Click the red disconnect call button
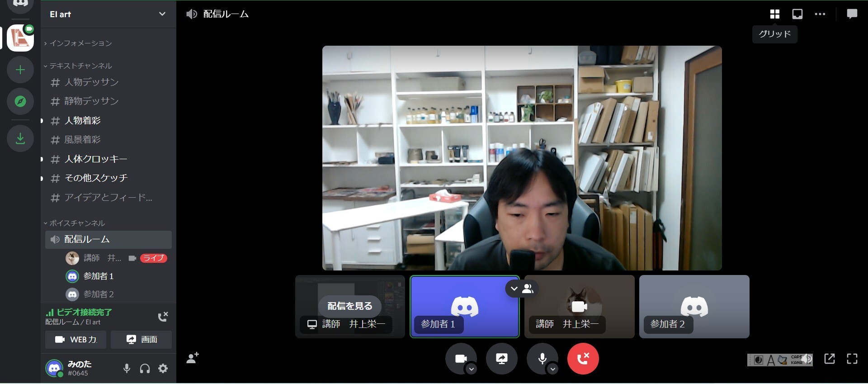The image size is (868, 384). pyautogui.click(x=583, y=359)
